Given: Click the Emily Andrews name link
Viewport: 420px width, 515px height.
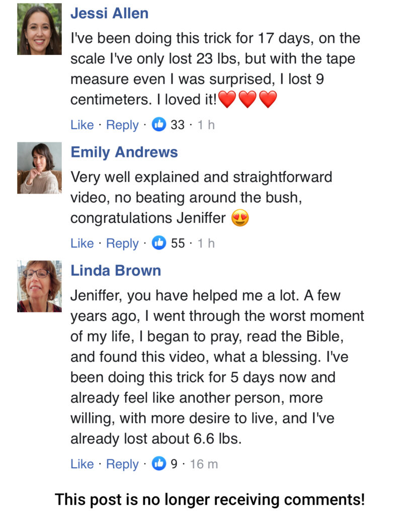Looking at the screenshot, I should point(124,152).
